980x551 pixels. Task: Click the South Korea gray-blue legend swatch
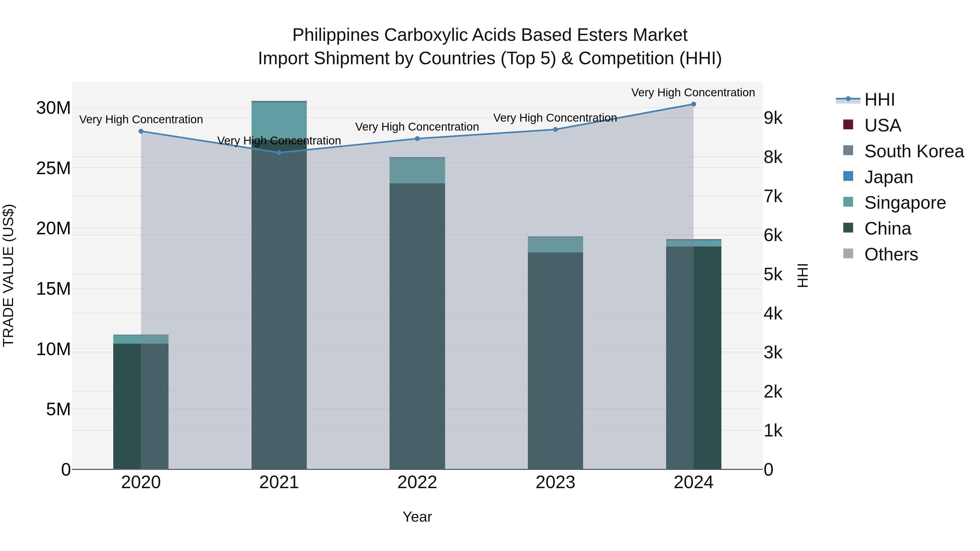point(848,150)
